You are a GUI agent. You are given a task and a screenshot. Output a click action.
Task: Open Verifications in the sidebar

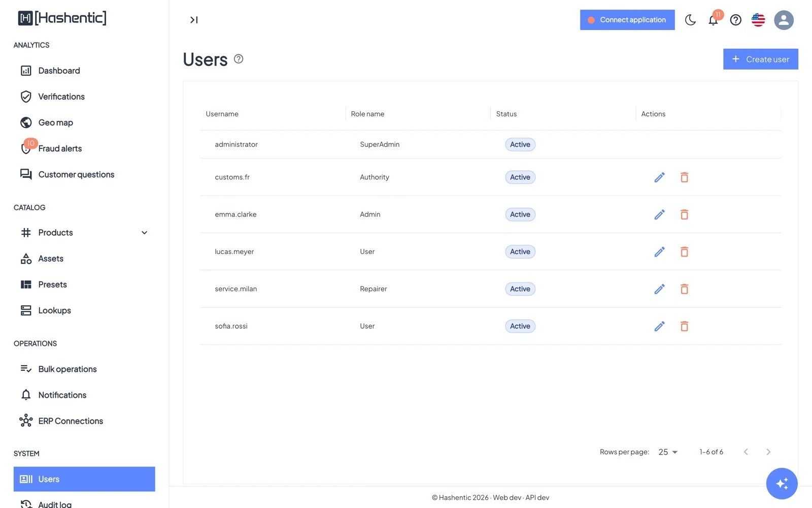(x=84, y=97)
